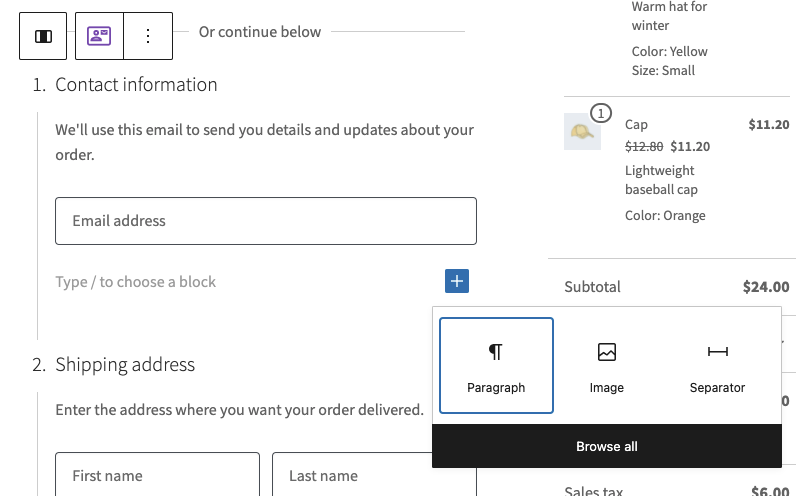Focus the Email address field
796x496 pixels.
[265, 221]
